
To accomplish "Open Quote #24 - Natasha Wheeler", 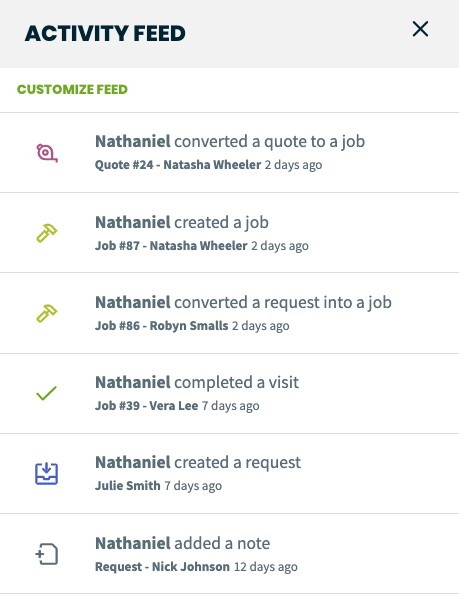I will 178,165.
